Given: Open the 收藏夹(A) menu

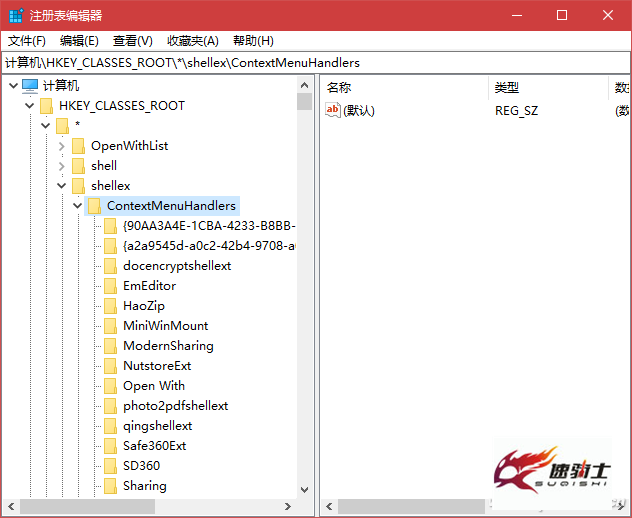Looking at the screenshot, I should (193, 41).
